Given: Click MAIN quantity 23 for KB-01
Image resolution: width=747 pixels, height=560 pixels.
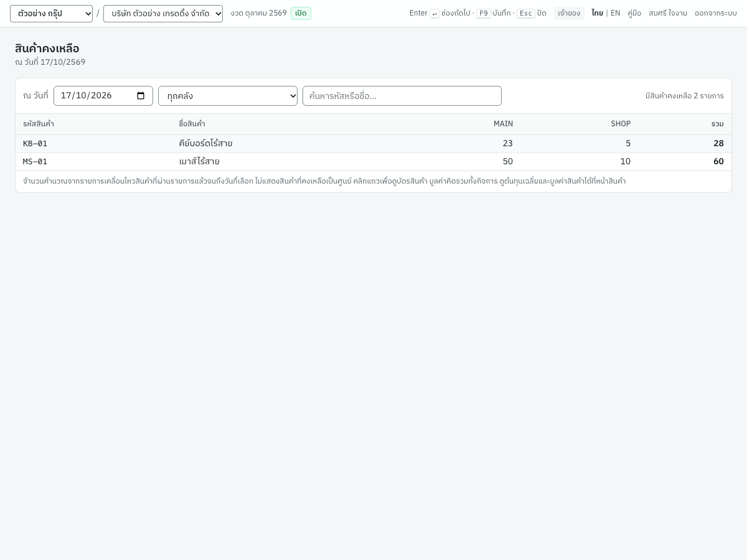Looking at the screenshot, I should click(x=508, y=144).
